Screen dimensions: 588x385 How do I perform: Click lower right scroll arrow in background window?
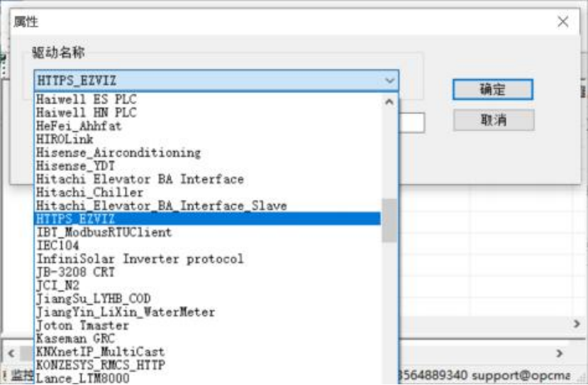pyautogui.click(x=560, y=353)
